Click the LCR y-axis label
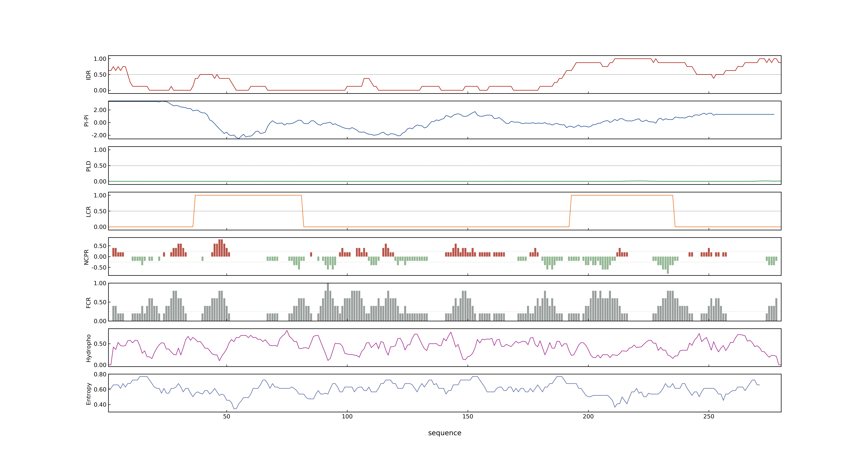The height and width of the screenshot is (463, 868). click(88, 211)
